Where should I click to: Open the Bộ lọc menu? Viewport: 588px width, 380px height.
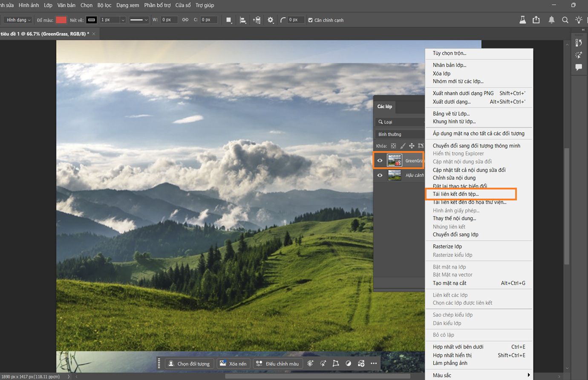pyautogui.click(x=104, y=5)
